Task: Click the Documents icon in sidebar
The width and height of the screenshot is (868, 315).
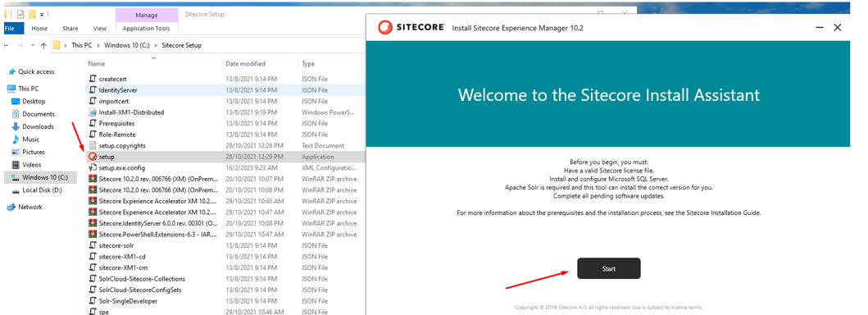Action: [x=16, y=114]
